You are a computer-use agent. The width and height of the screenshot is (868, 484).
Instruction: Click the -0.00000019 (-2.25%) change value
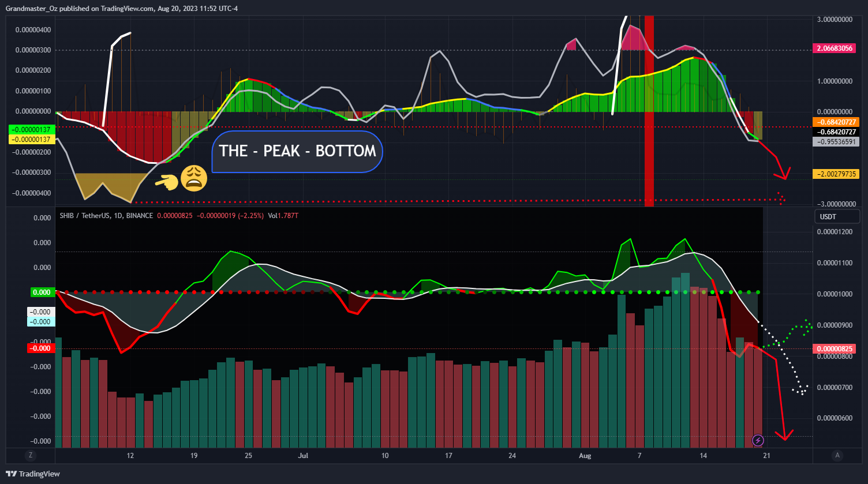(x=230, y=216)
